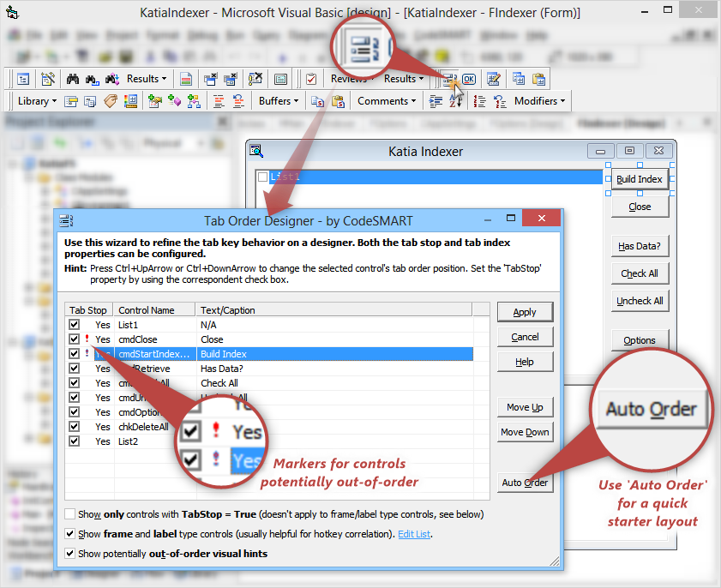721x588 pixels.
Task: Open the Modifiers dropdown
Action: [x=539, y=101]
